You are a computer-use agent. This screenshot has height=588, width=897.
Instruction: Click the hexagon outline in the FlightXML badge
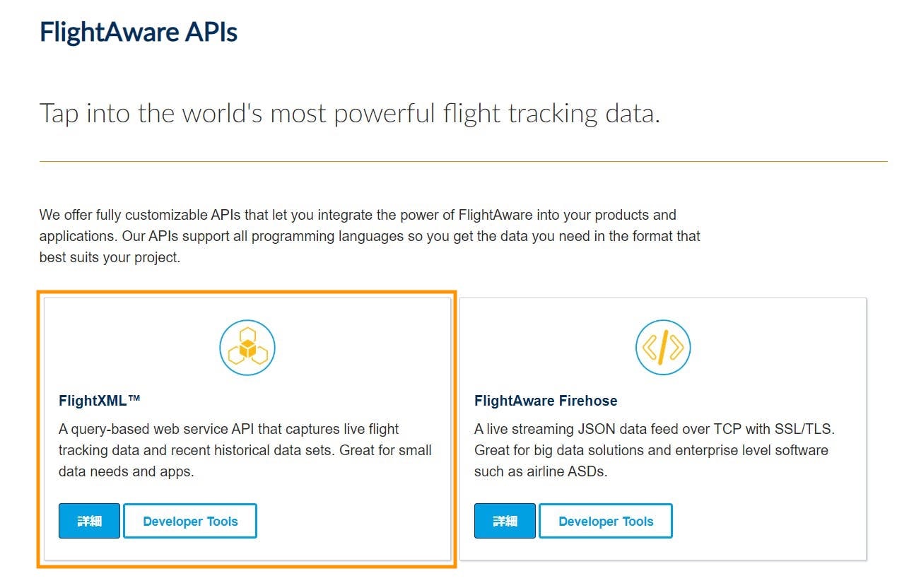(247, 332)
